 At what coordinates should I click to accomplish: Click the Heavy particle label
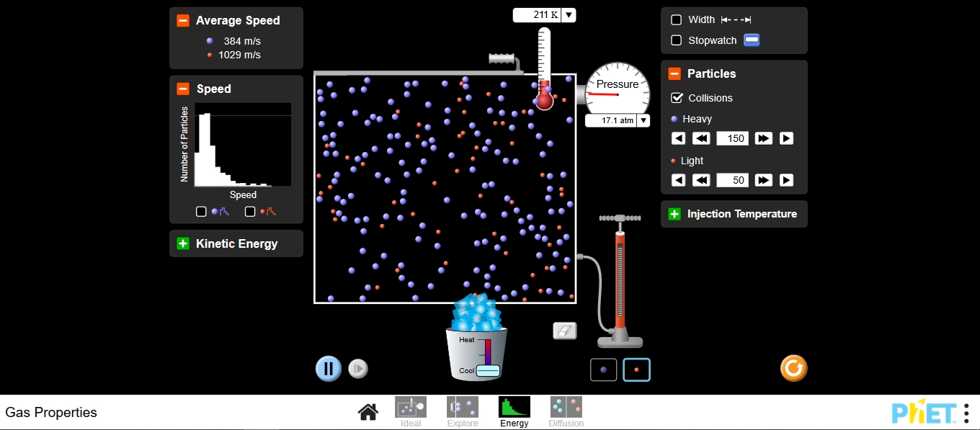(x=697, y=120)
